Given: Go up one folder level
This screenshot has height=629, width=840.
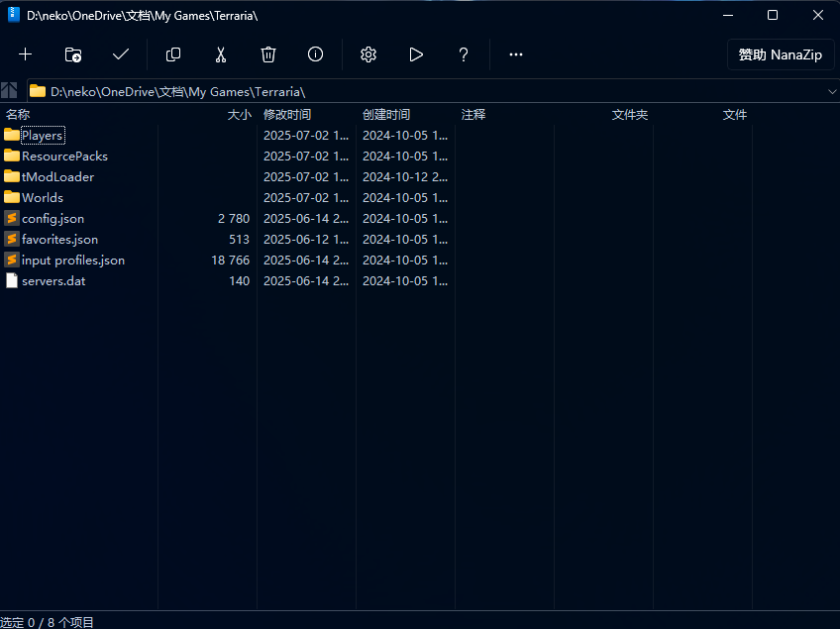Looking at the screenshot, I should 10,90.
